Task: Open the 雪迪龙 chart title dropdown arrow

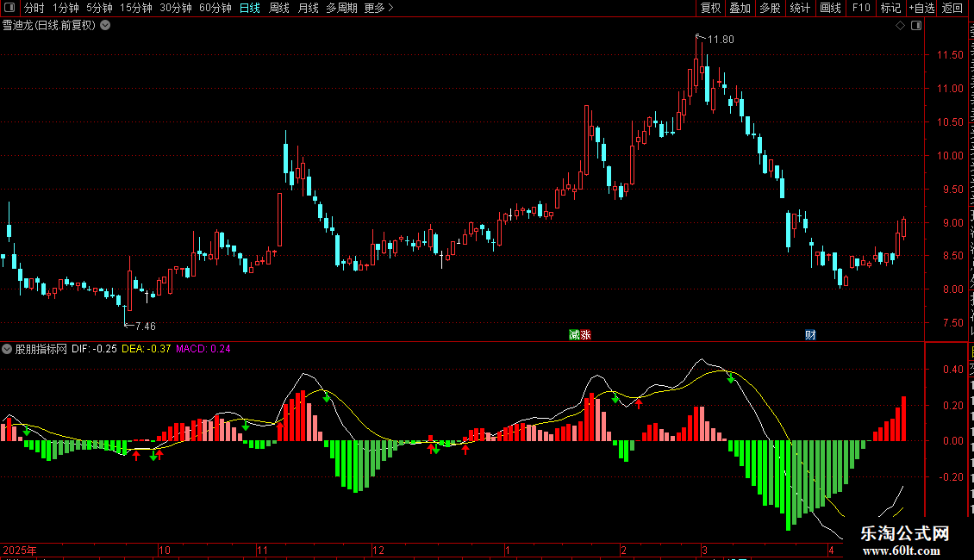Action: tap(106, 26)
